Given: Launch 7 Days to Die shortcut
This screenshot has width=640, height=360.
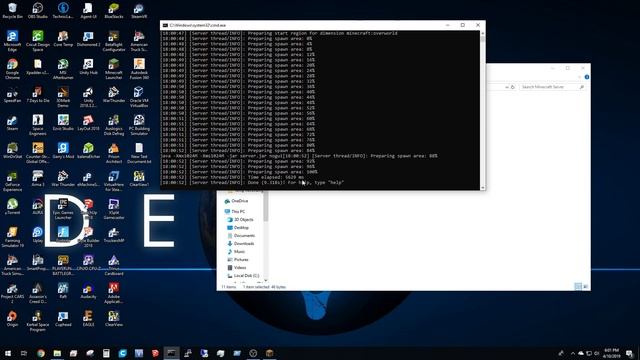Looking at the screenshot, I should pyautogui.click(x=38, y=95).
